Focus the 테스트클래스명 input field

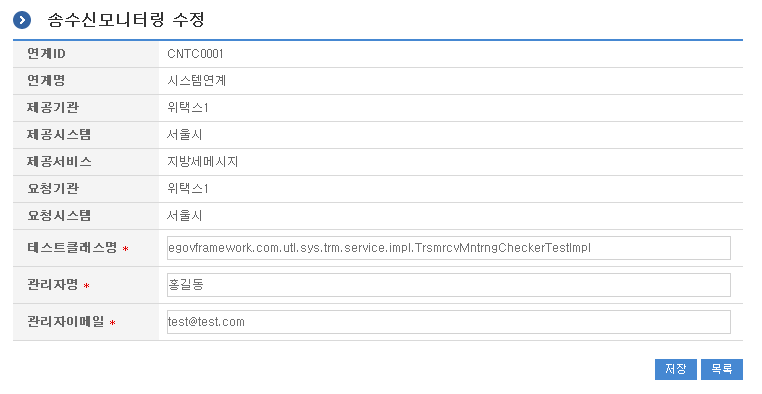click(449, 248)
